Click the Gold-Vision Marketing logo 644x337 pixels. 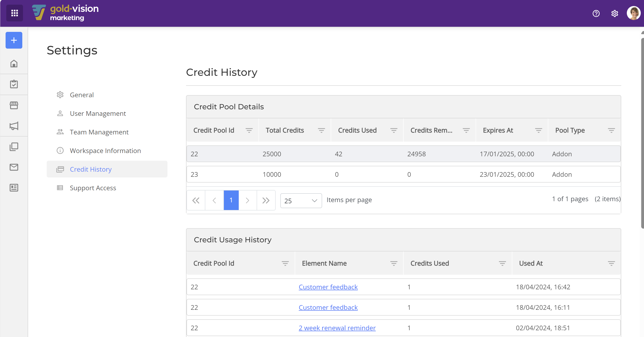coord(65,13)
